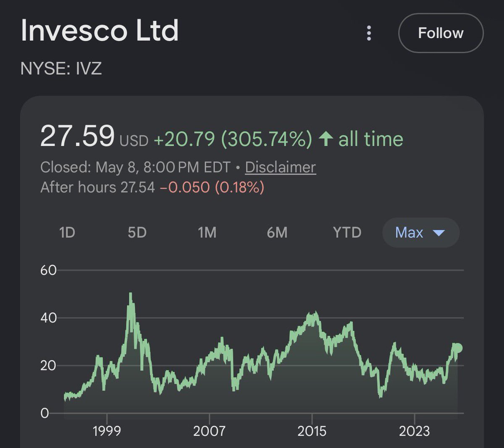Click the 27.59 price value
This screenshot has height=448, width=504.
77,136
